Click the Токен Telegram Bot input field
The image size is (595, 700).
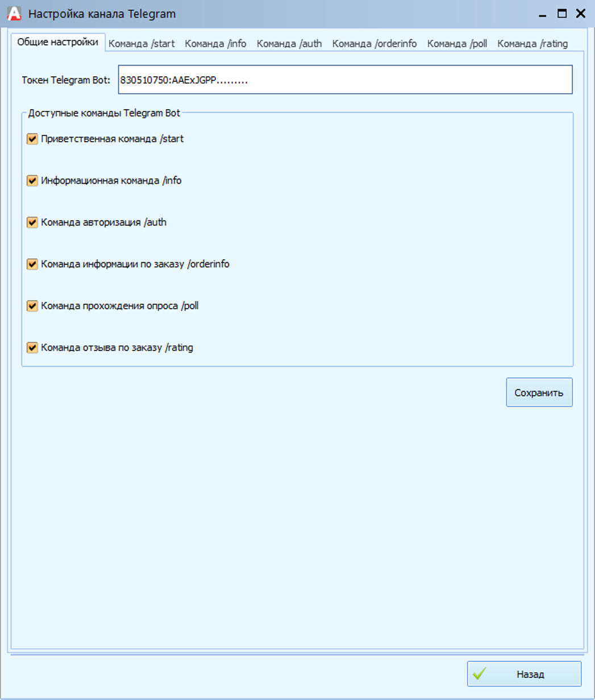[x=345, y=80]
